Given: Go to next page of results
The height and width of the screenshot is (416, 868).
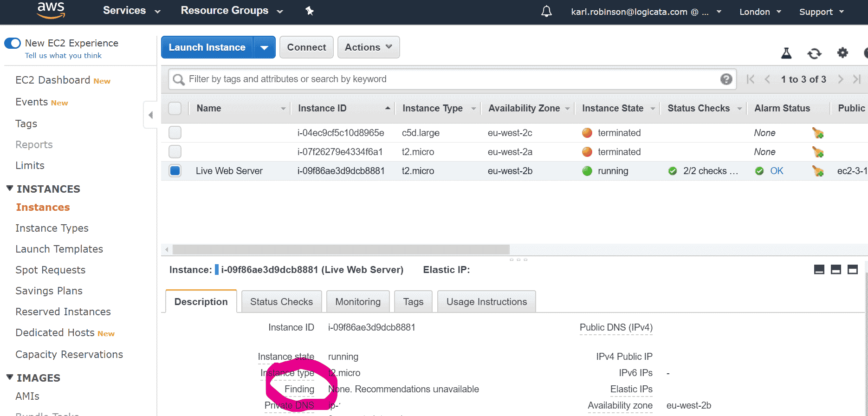Looking at the screenshot, I should (x=841, y=79).
